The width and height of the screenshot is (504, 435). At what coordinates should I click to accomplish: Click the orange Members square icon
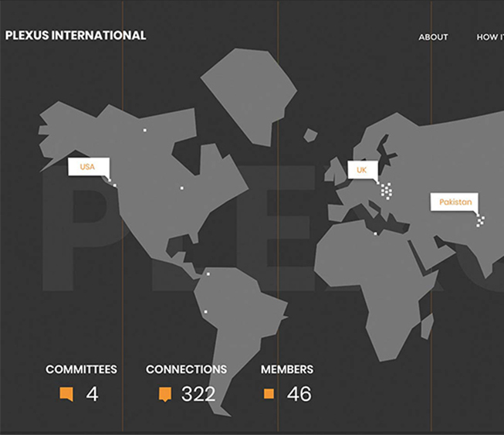[x=269, y=394]
